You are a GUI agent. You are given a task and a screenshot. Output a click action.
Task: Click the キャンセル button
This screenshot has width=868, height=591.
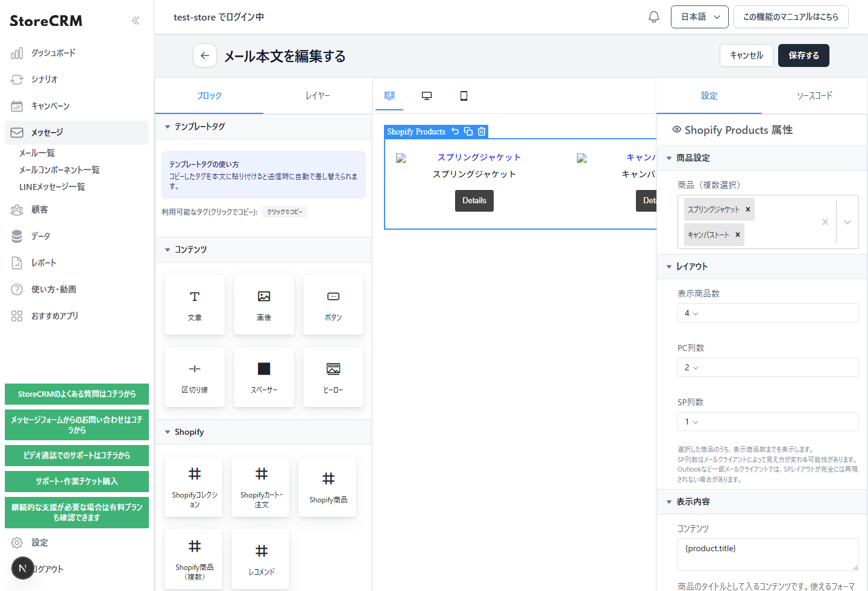[x=746, y=55]
